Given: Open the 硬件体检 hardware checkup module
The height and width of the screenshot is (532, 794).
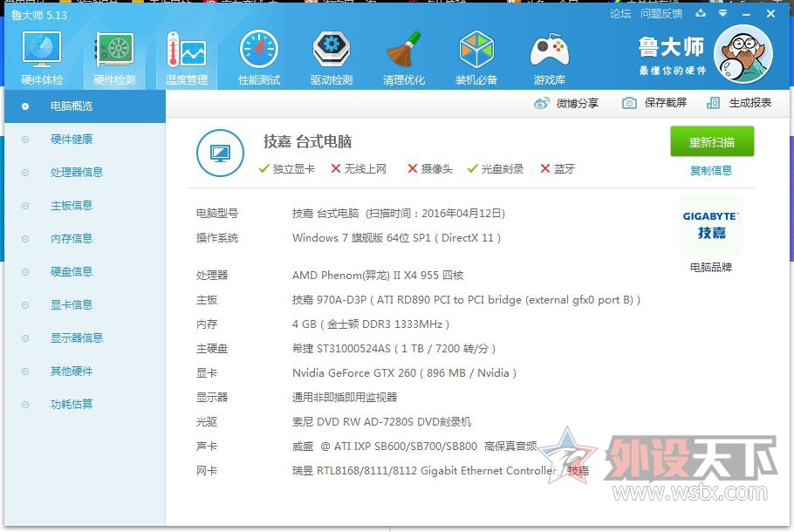Looking at the screenshot, I should [42, 58].
